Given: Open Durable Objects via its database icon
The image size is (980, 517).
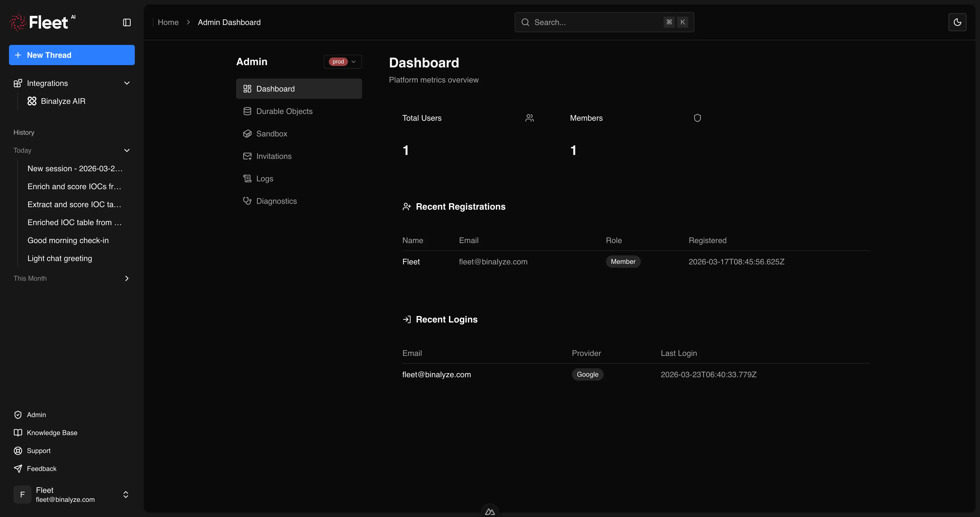Looking at the screenshot, I should pyautogui.click(x=247, y=111).
